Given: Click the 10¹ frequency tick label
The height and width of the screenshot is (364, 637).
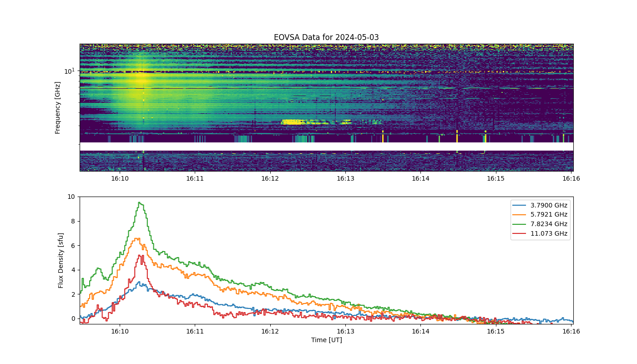Looking at the screenshot, I should tap(70, 71).
